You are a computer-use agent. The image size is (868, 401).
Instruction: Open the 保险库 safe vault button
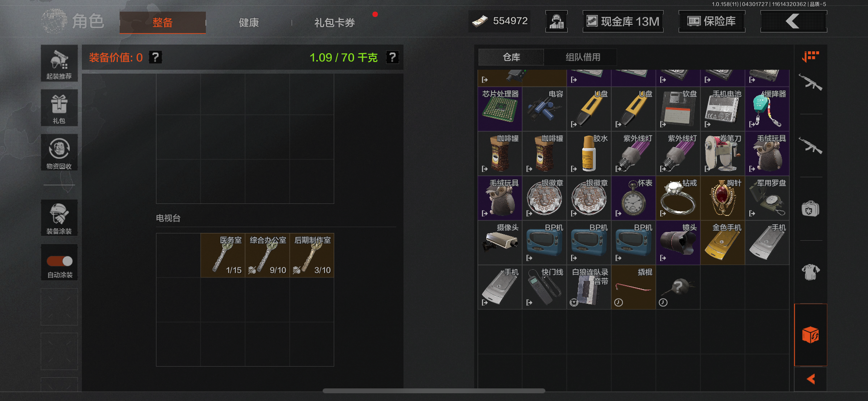(712, 21)
